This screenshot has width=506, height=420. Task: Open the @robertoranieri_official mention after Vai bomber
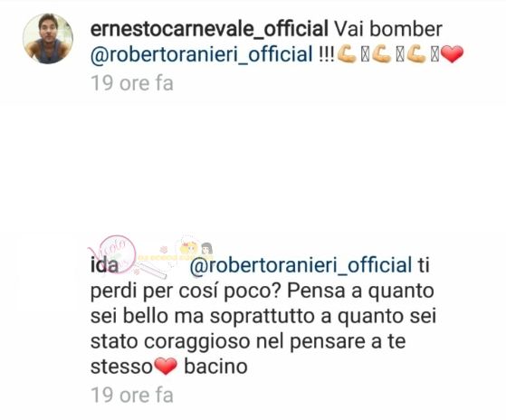(x=202, y=54)
